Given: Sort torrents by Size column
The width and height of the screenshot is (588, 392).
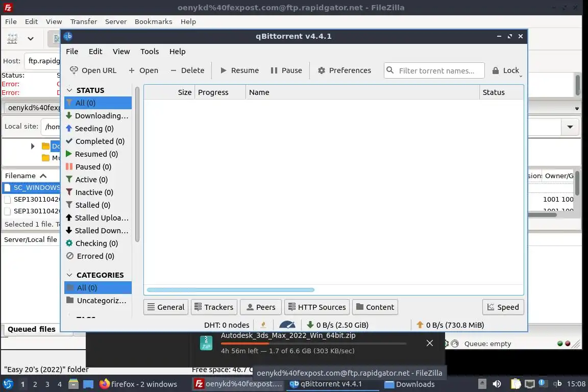Looking at the screenshot, I should 169,92.
